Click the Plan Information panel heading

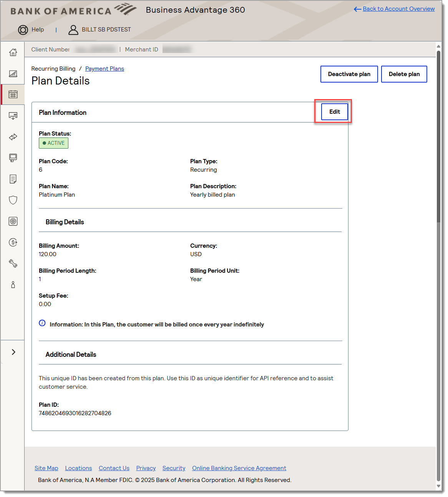[x=63, y=113]
